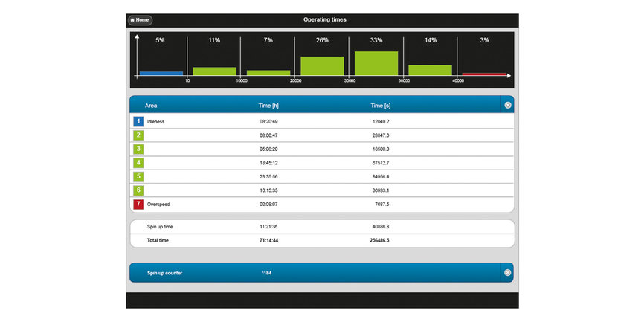Click the Spin up counter label
This screenshot has height=322, width=644.
(x=164, y=273)
